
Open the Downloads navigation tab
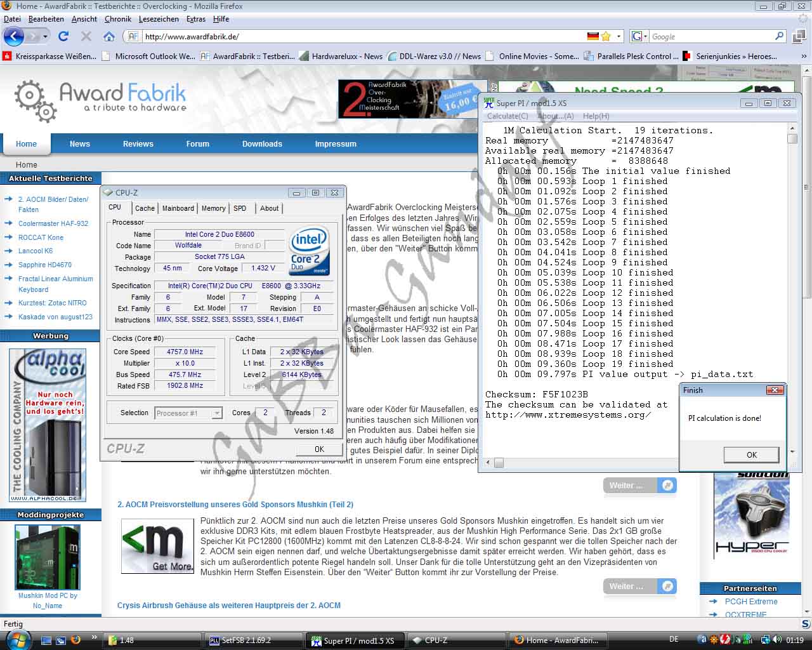pos(262,144)
